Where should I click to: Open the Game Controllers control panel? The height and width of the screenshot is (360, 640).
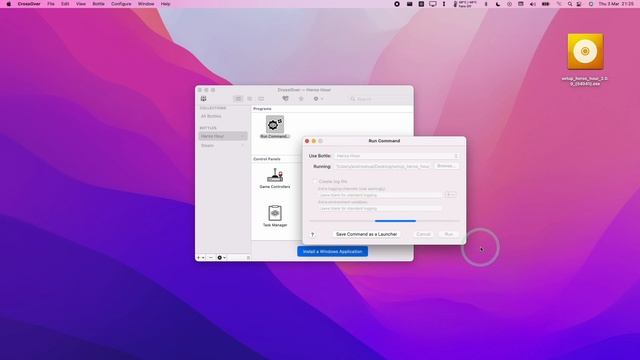point(275,176)
